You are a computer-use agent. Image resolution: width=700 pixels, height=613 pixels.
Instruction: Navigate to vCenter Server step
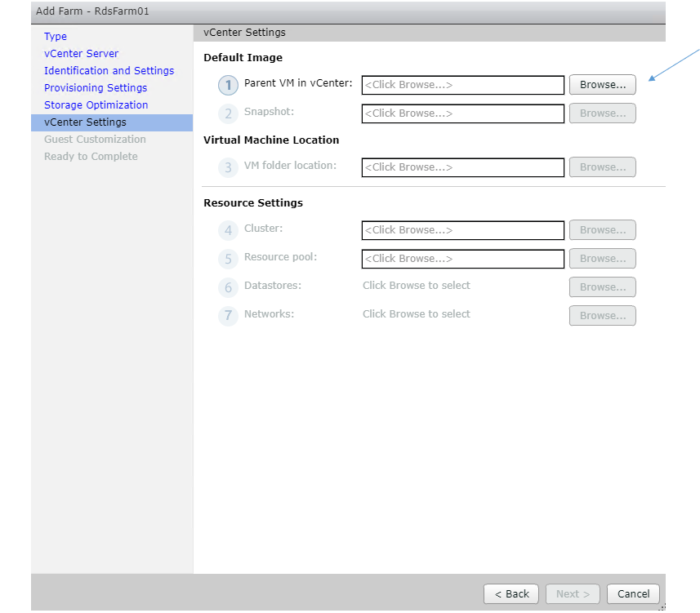click(81, 54)
